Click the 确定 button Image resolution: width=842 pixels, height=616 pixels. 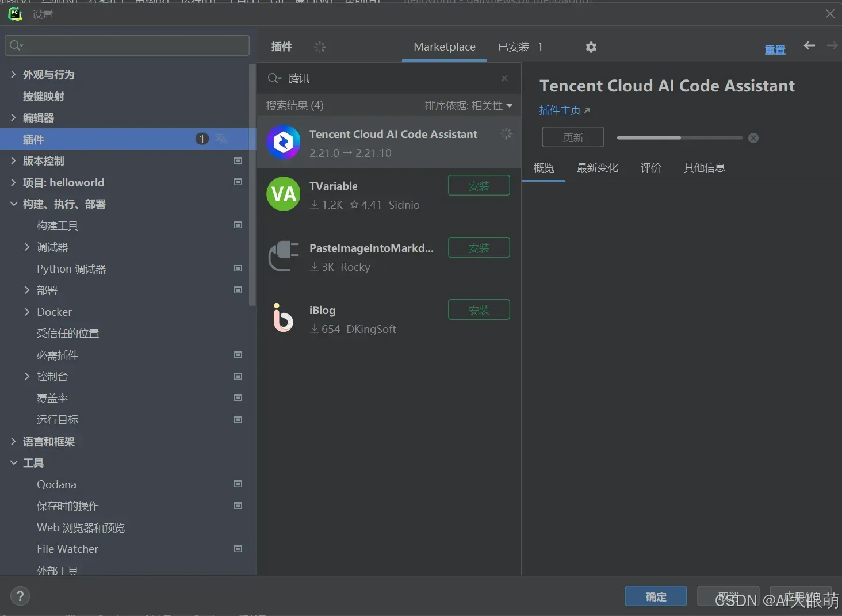(x=656, y=596)
